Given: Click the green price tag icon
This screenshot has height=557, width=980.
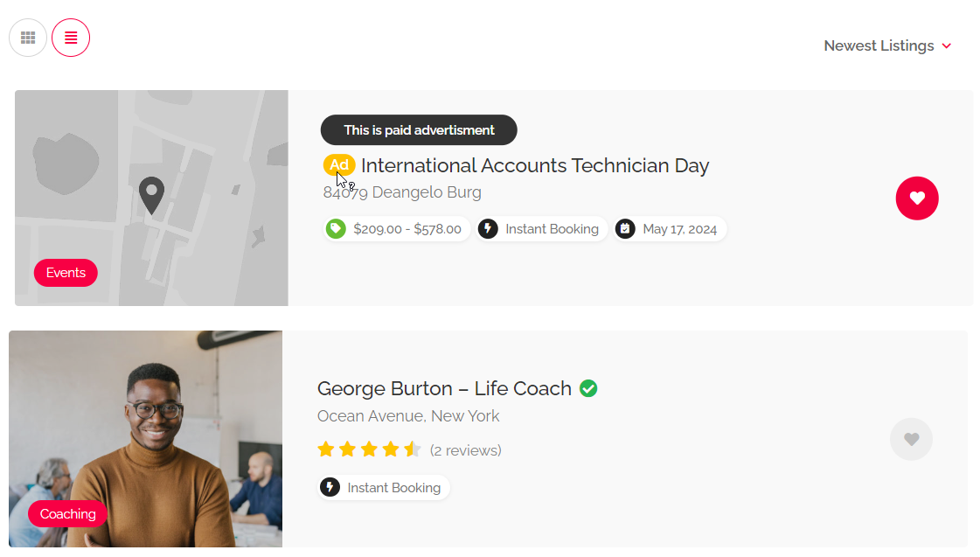Looking at the screenshot, I should click(x=336, y=229).
